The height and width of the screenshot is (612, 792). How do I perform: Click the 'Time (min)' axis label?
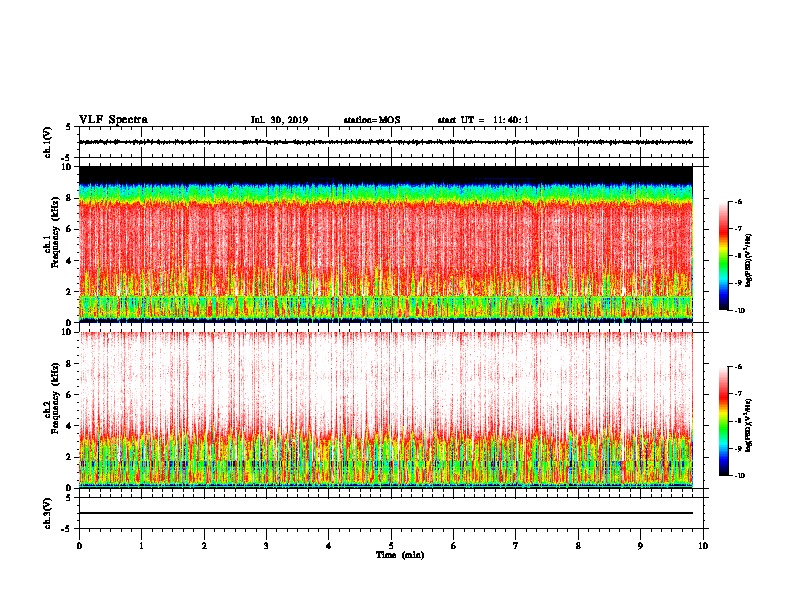[400, 555]
